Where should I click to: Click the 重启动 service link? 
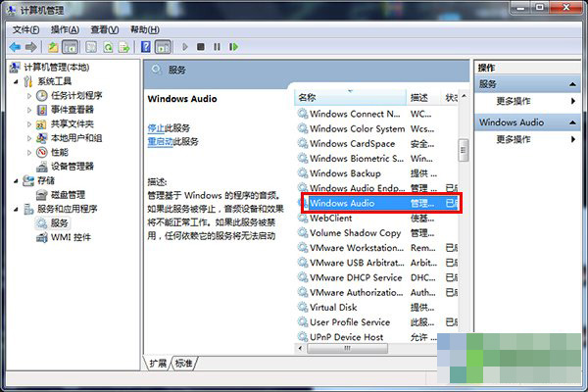click(x=159, y=141)
